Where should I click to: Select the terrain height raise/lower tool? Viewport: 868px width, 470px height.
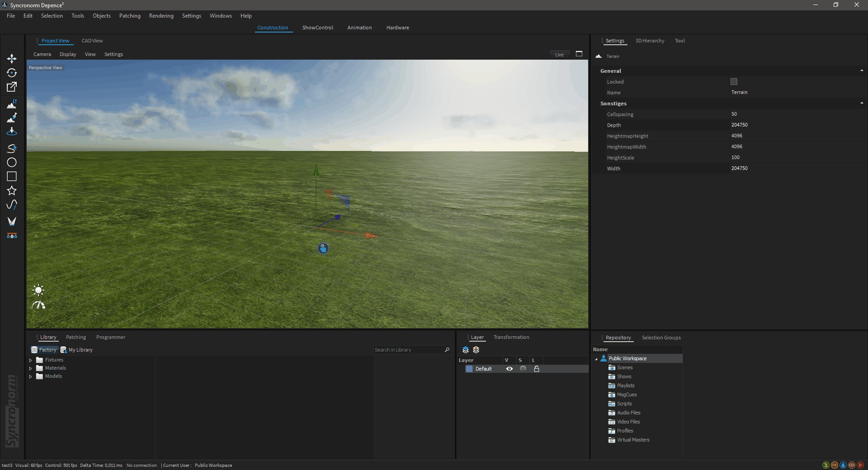pos(12,104)
